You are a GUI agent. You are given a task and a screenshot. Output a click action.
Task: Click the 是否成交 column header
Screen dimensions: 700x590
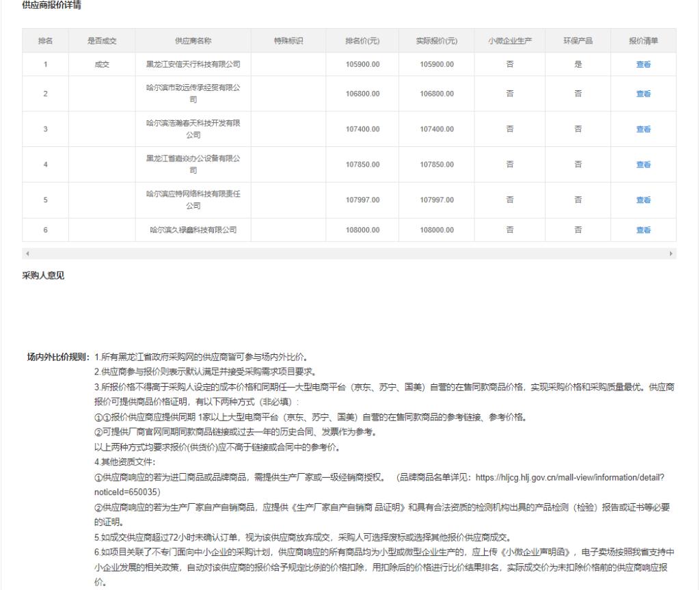click(102, 41)
